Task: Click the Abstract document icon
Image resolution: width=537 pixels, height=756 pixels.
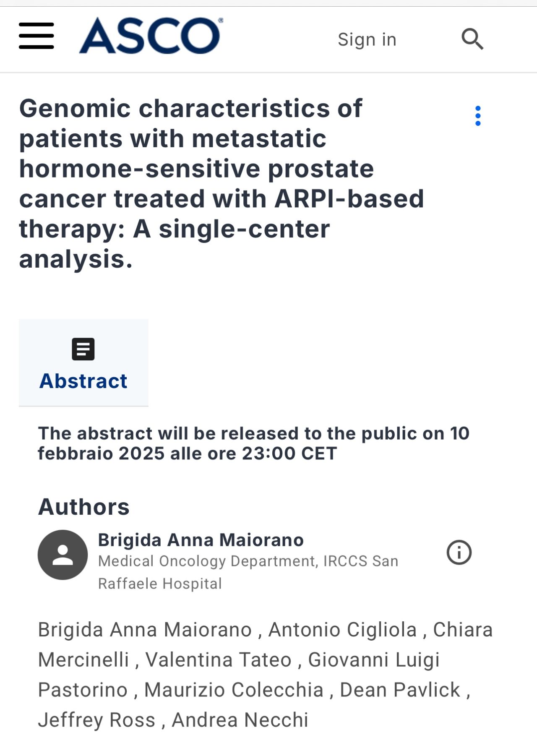Action: pyautogui.click(x=83, y=349)
